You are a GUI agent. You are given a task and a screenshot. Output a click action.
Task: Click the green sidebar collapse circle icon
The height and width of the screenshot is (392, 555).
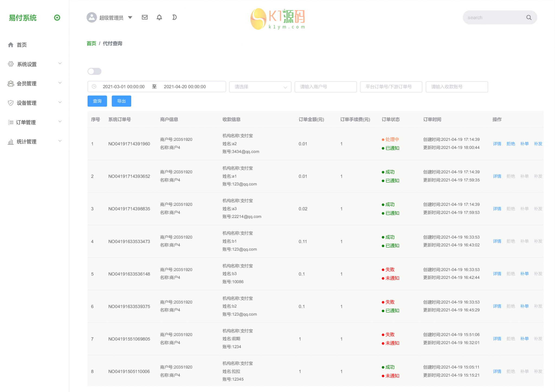coord(57,18)
